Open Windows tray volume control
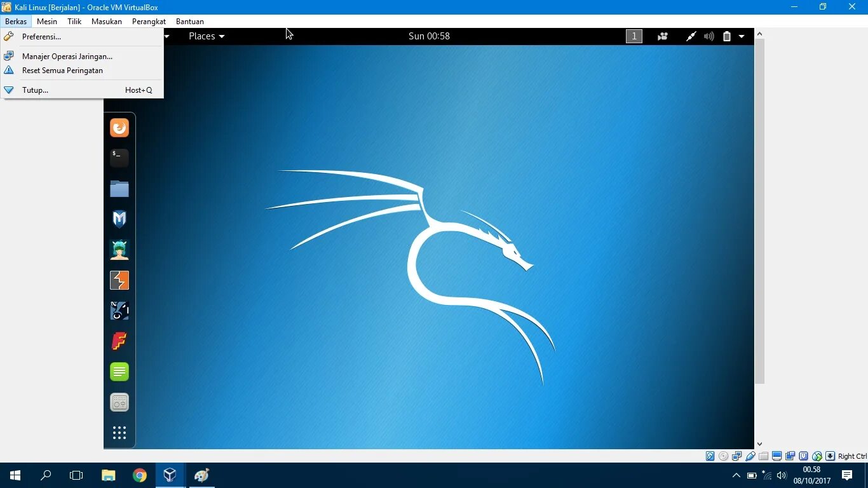868x488 pixels. [782, 475]
